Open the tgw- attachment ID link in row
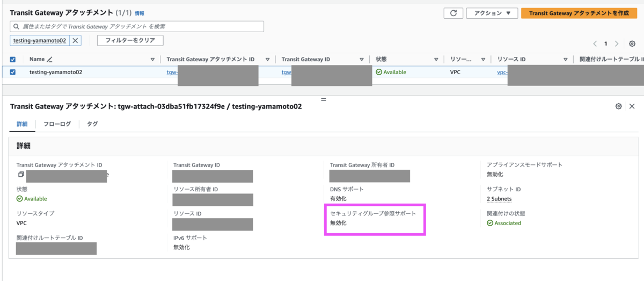Image resolution: width=644 pixels, height=281 pixels. (x=172, y=72)
